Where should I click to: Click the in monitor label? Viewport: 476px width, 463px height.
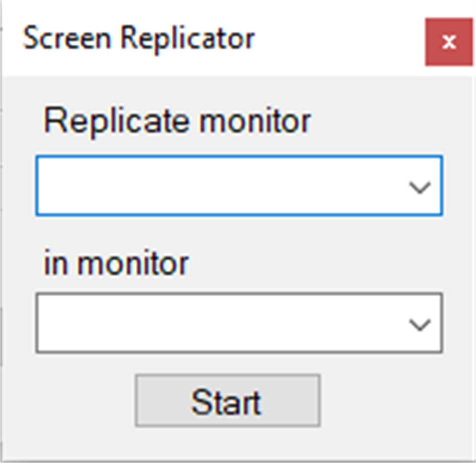point(116,263)
